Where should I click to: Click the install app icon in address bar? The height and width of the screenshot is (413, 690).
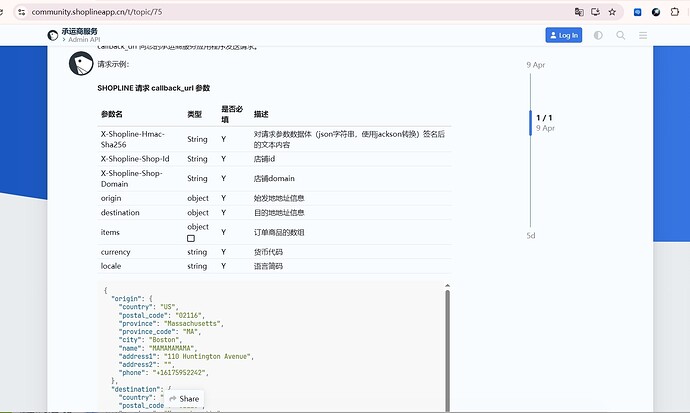click(595, 12)
